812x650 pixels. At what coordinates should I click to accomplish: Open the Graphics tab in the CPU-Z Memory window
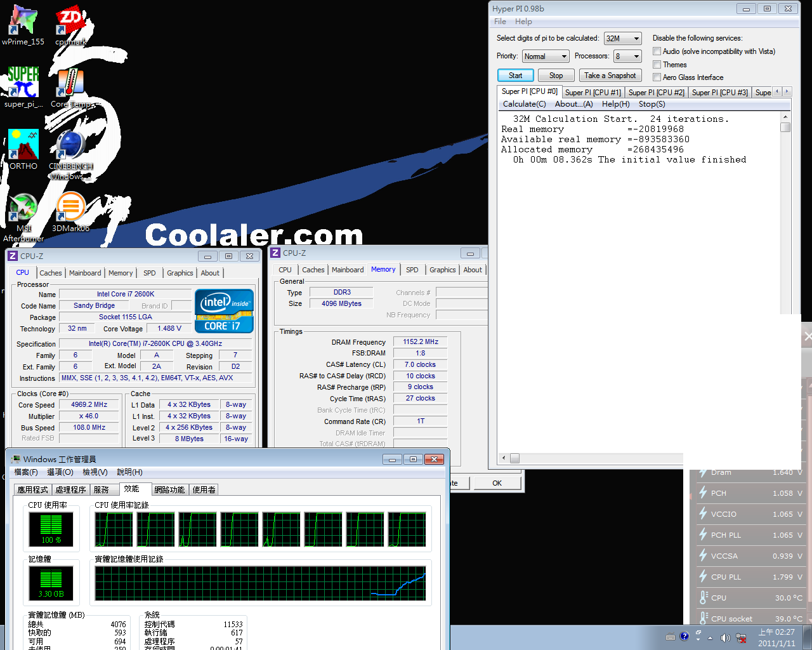443,270
